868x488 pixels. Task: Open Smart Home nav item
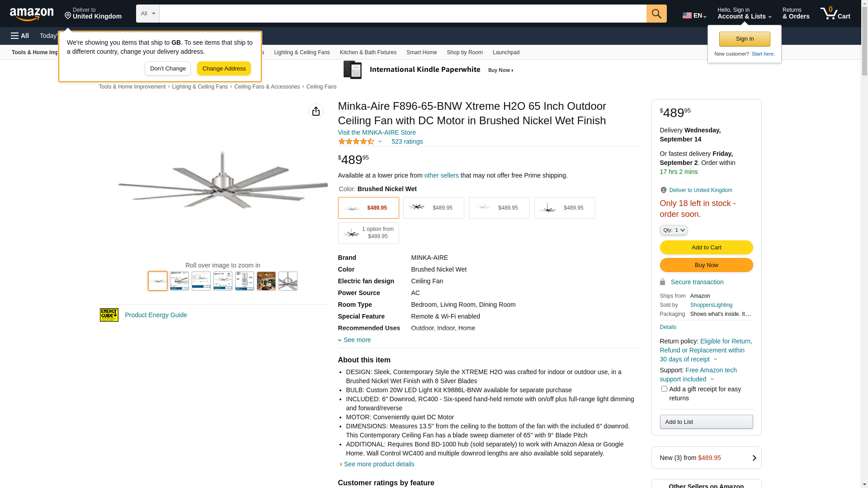421,52
